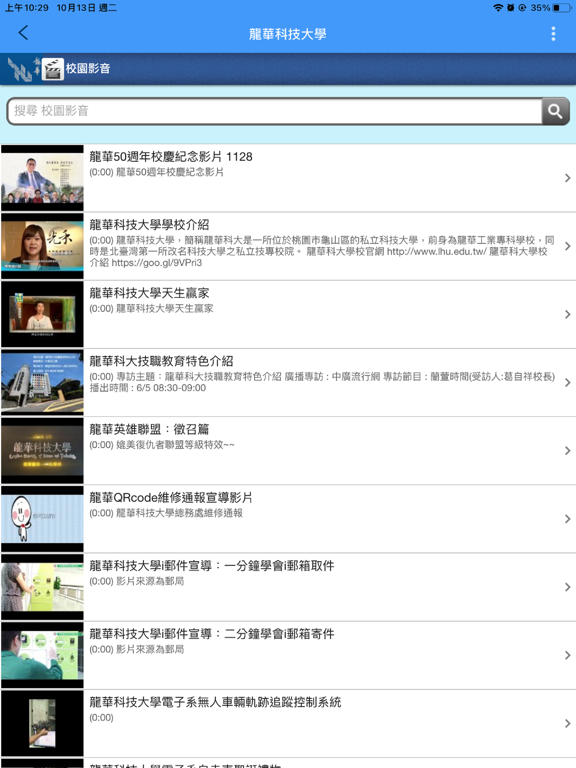Select title 龍華科技大學i郵件宣導：二分鐘學會i郵箱寄件
The width and height of the screenshot is (576, 768).
212,634
